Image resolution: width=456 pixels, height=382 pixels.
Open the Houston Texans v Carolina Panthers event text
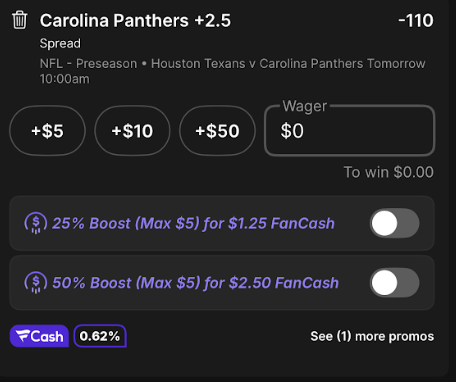257,63
